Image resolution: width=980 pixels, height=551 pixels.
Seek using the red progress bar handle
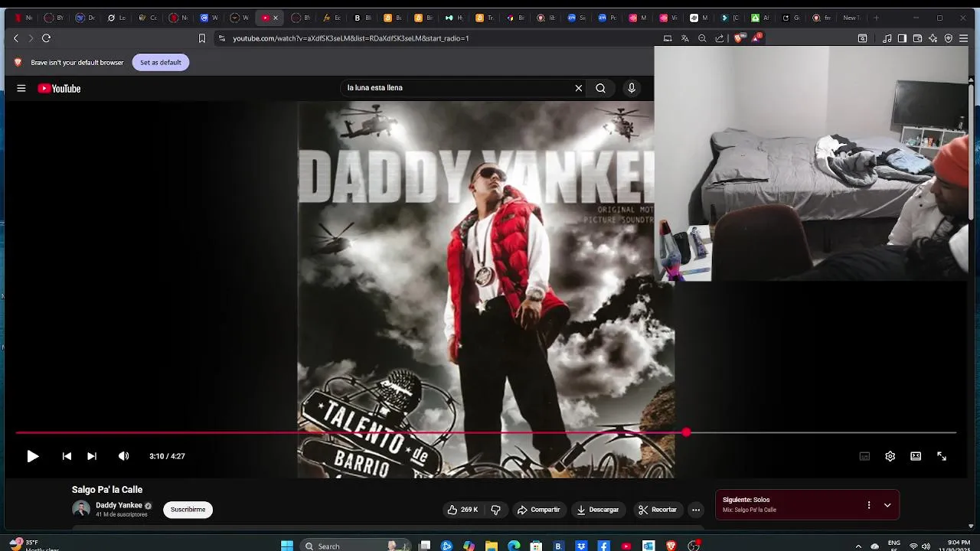pos(687,432)
